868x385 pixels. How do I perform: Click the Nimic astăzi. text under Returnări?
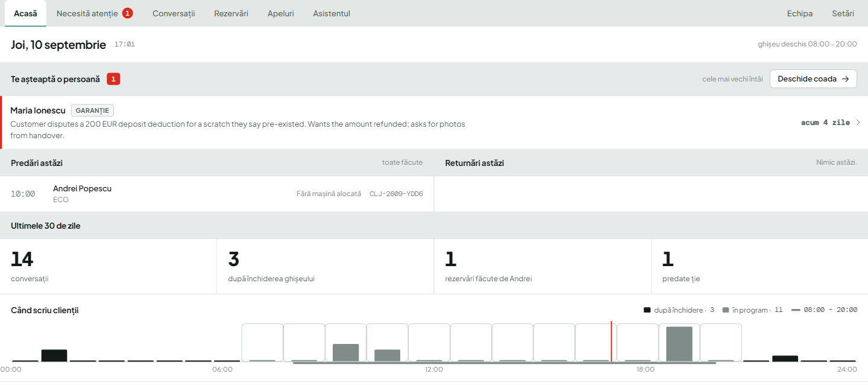[x=837, y=162]
